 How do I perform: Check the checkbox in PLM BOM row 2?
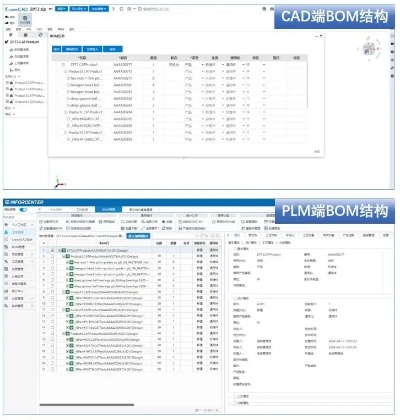(52, 256)
